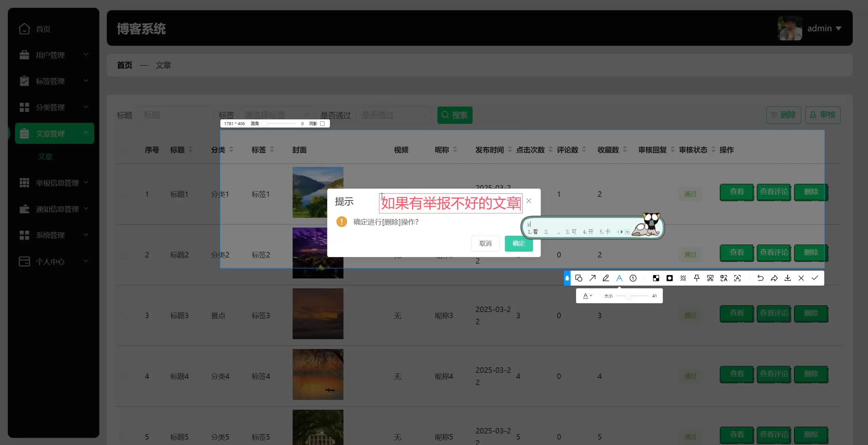Open the text color dropdown

[x=588, y=296]
